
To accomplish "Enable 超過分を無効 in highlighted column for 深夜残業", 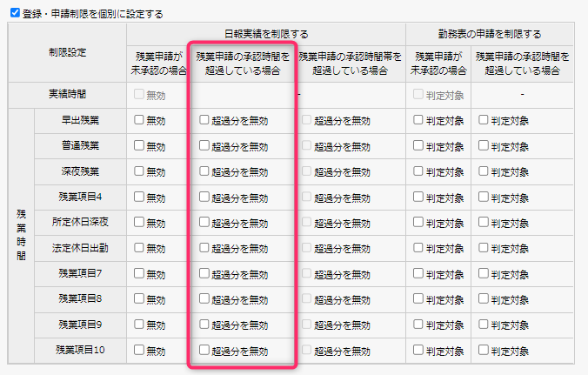I will pyautogui.click(x=204, y=171).
